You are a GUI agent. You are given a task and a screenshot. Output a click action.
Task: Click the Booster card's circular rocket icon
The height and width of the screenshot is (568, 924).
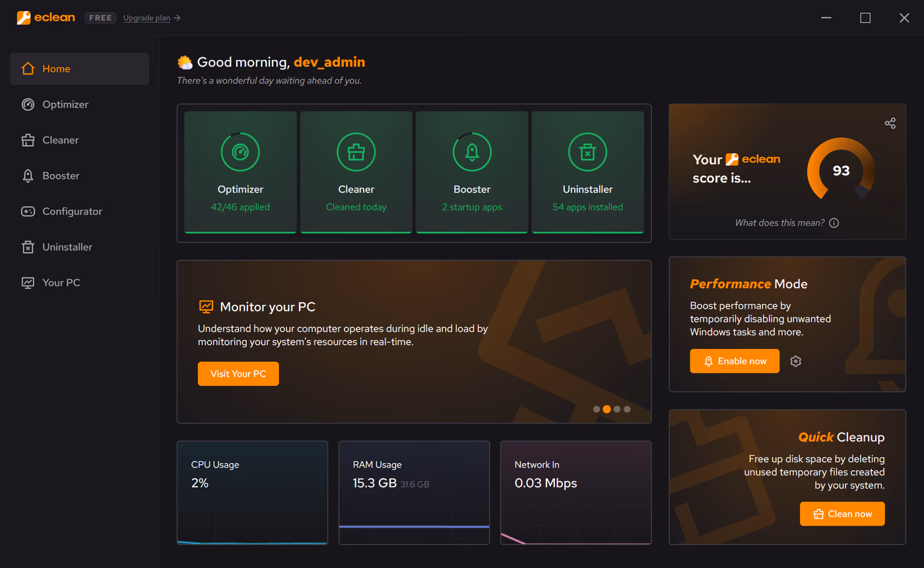[x=472, y=152]
